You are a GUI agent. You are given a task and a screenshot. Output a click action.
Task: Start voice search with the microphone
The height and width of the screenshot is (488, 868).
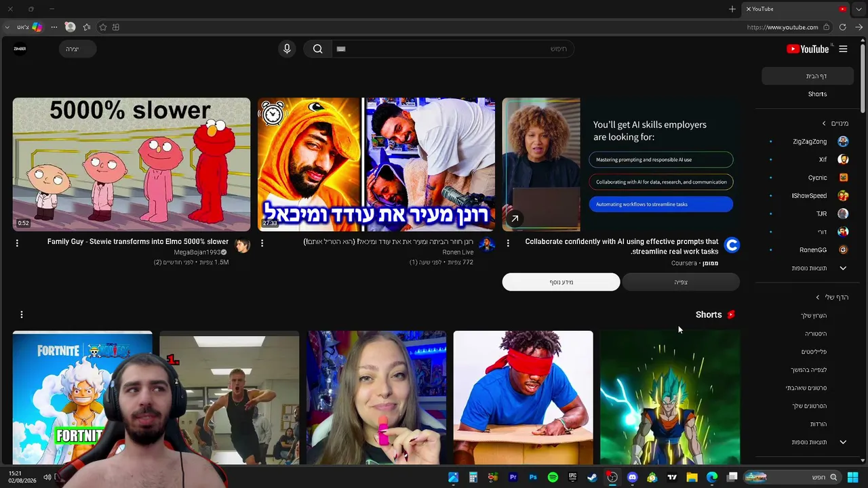tap(287, 49)
